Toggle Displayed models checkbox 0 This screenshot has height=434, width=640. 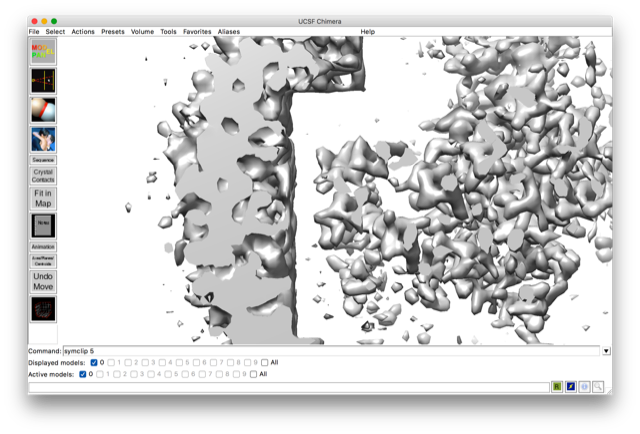click(x=94, y=362)
